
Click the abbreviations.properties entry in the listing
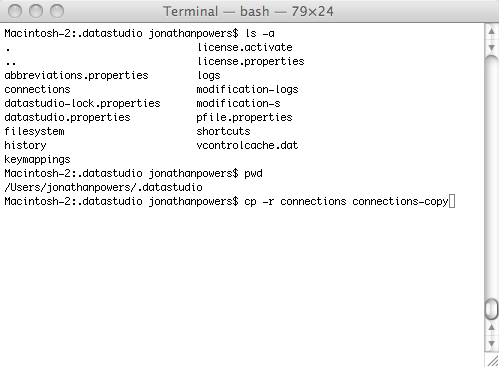tap(76, 76)
